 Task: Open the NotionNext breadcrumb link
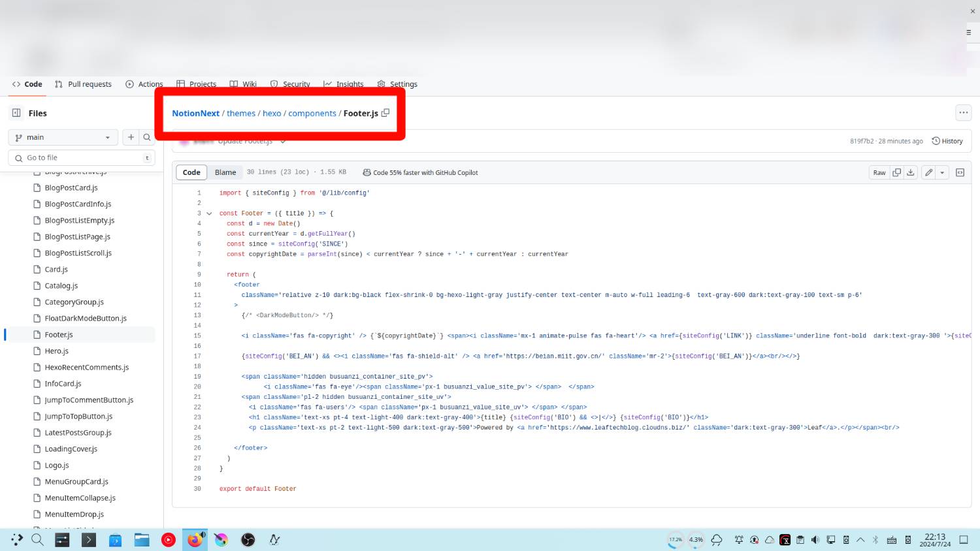(x=195, y=113)
